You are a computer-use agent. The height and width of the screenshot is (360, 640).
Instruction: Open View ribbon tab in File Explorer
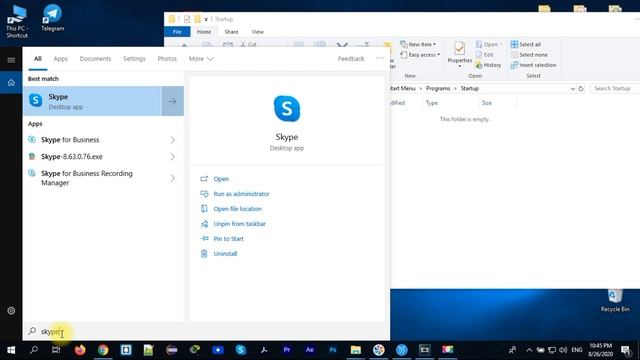(257, 31)
